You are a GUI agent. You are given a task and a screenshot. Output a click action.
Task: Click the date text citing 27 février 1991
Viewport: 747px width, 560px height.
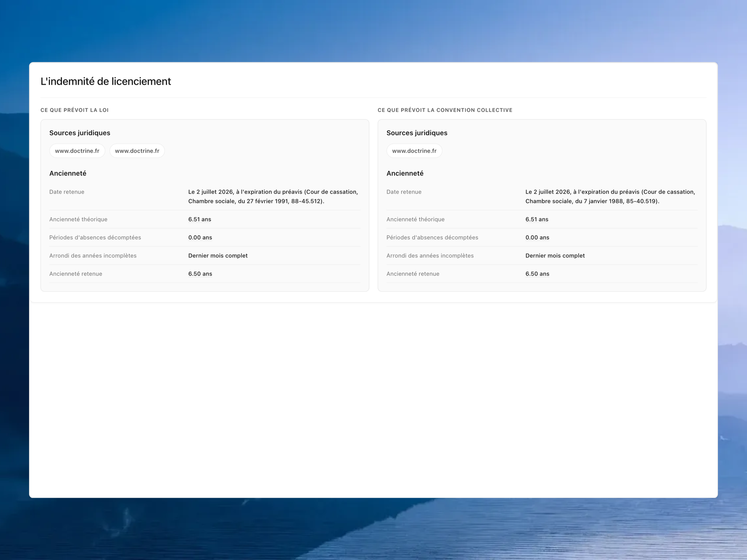click(x=273, y=196)
